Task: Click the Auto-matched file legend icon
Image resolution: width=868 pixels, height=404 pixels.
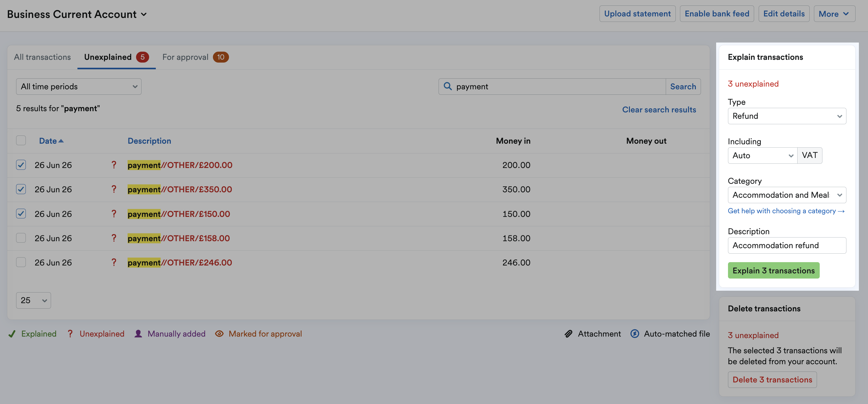Action: [634, 334]
